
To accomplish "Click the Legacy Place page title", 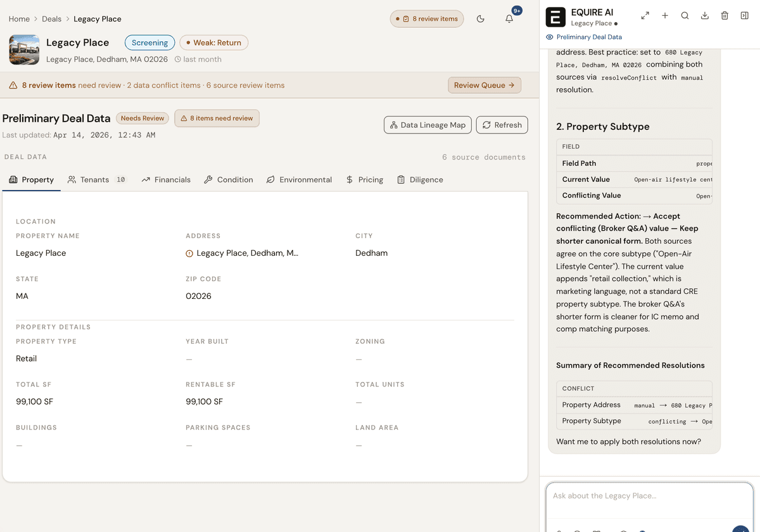I will [x=78, y=42].
